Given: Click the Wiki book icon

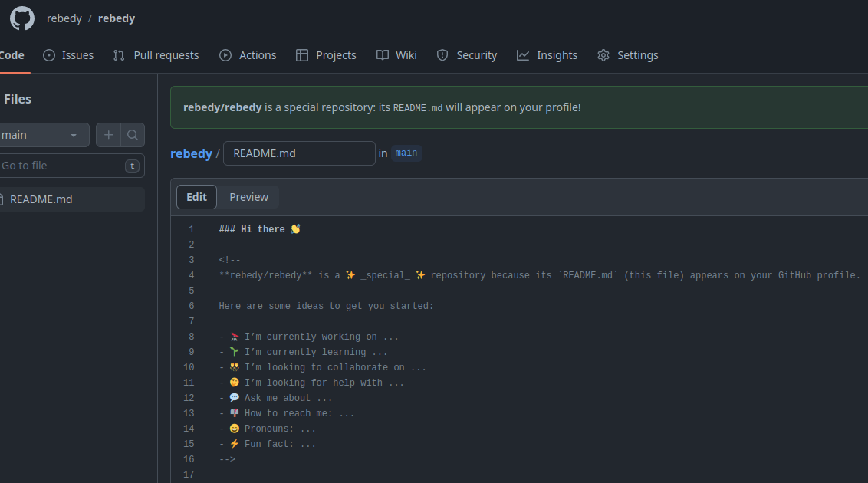Looking at the screenshot, I should 383,55.
